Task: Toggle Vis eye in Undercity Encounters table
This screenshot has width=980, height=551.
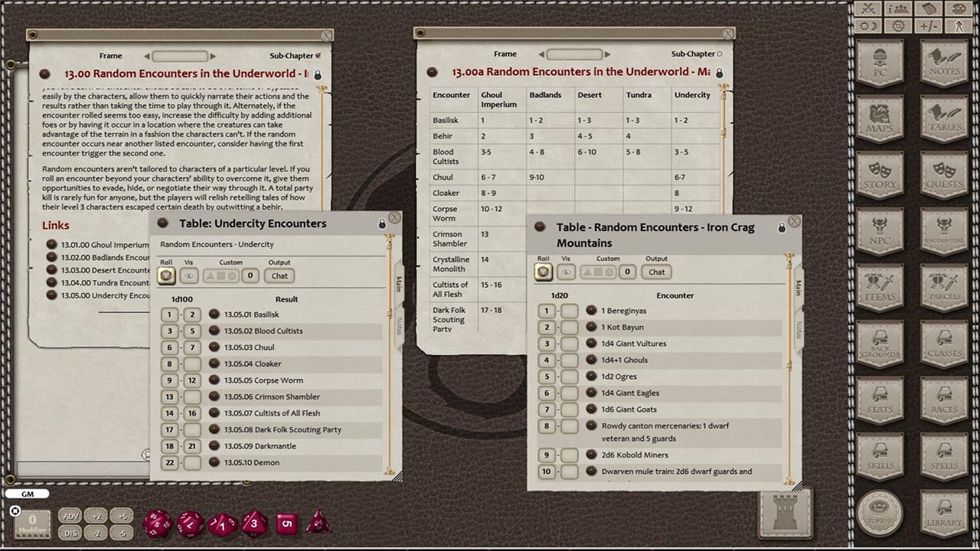Action: click(x=188, y=275)
